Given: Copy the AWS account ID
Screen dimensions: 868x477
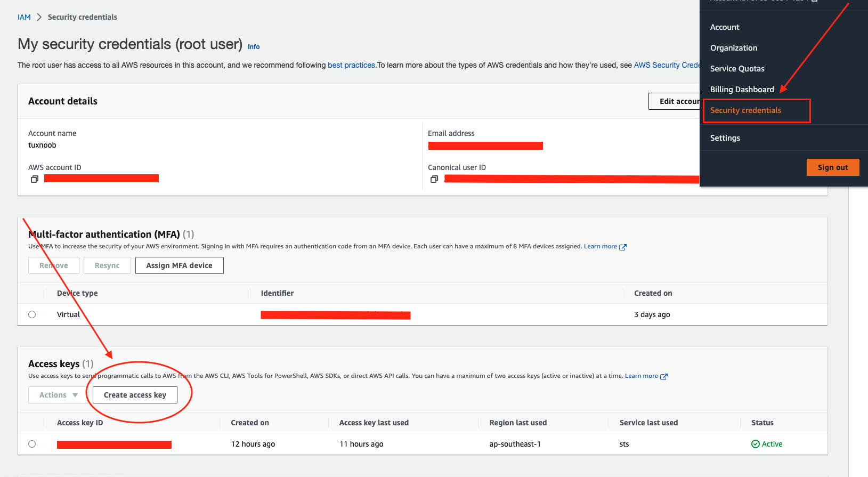Looking at the screenshot, I should pyautogui.click(x=35, y=179).
